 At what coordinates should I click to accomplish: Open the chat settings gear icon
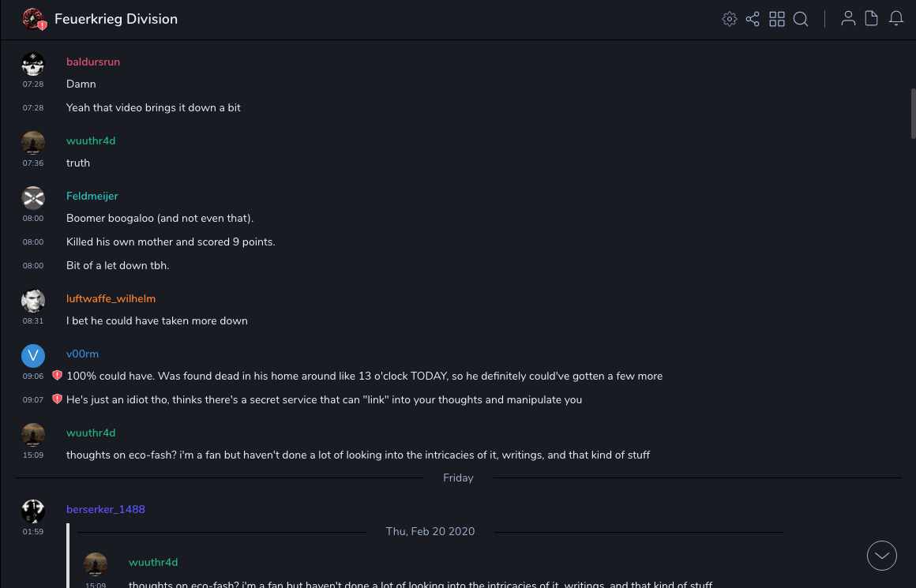click(730, 19)
